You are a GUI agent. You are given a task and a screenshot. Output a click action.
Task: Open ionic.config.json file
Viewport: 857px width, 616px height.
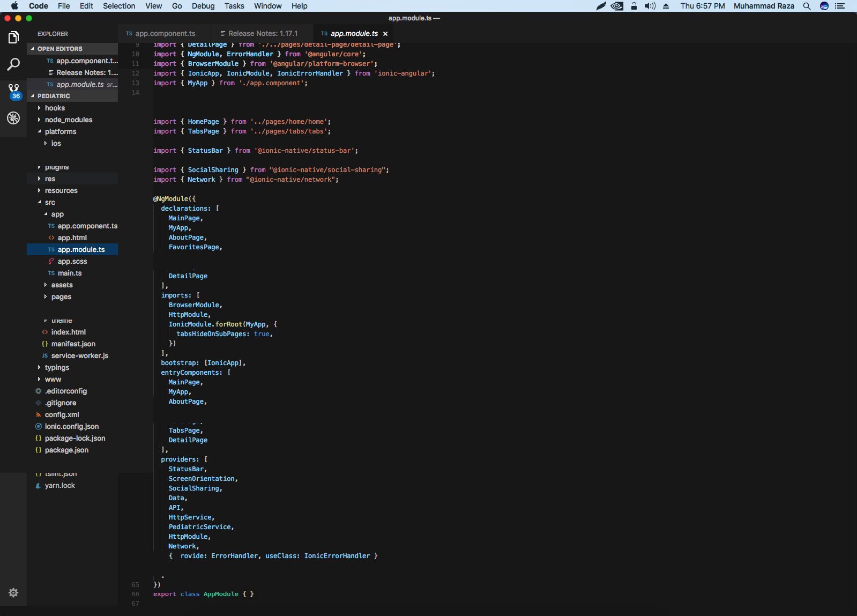71,427
